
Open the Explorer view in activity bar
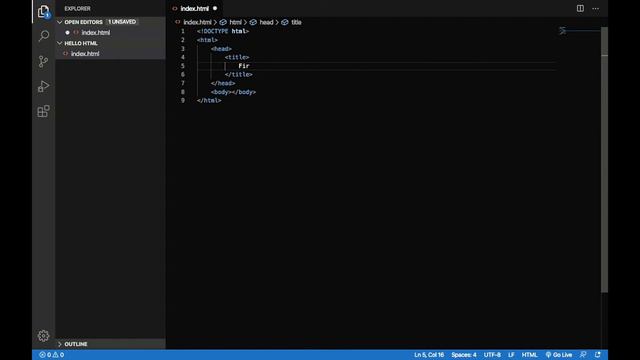43,11
